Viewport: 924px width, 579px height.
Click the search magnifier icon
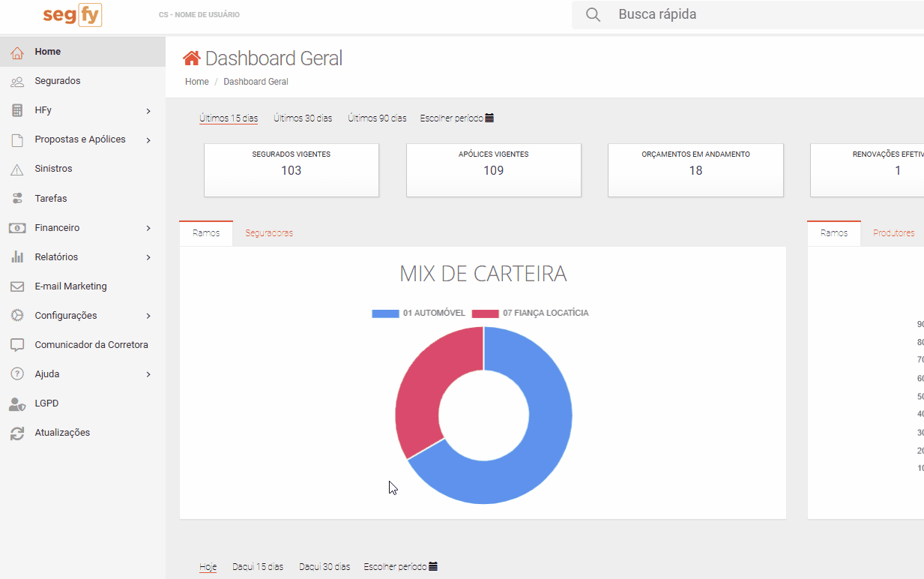592,14
